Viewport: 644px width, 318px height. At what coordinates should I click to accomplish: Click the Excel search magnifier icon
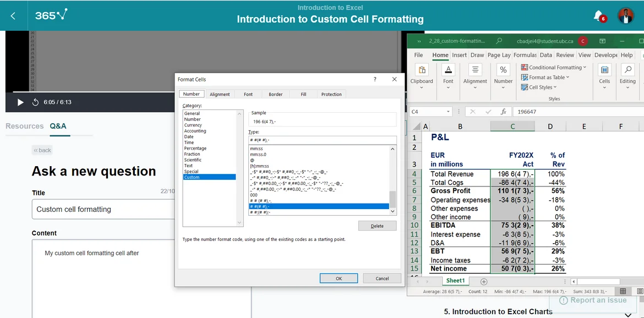499,41
